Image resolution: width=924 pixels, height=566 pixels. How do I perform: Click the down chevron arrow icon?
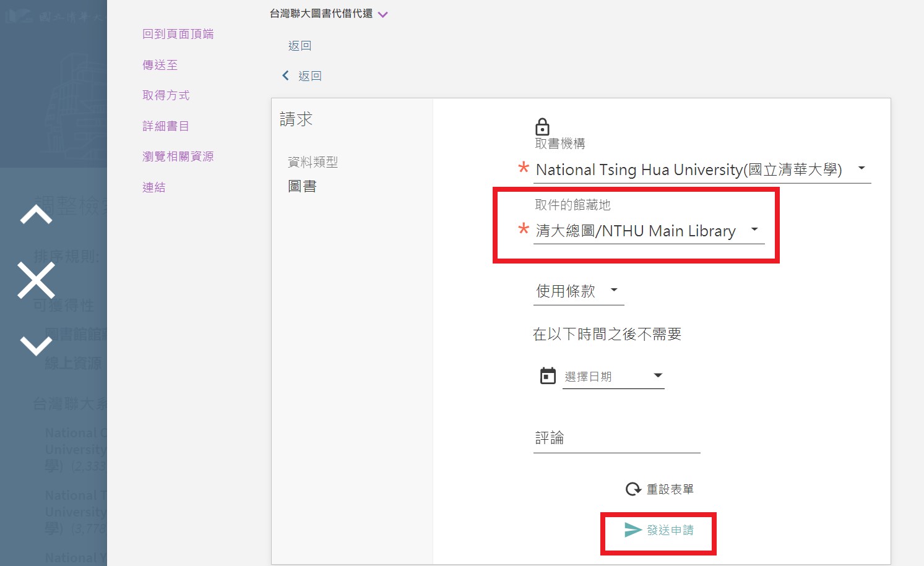click(x=36, y=345)
